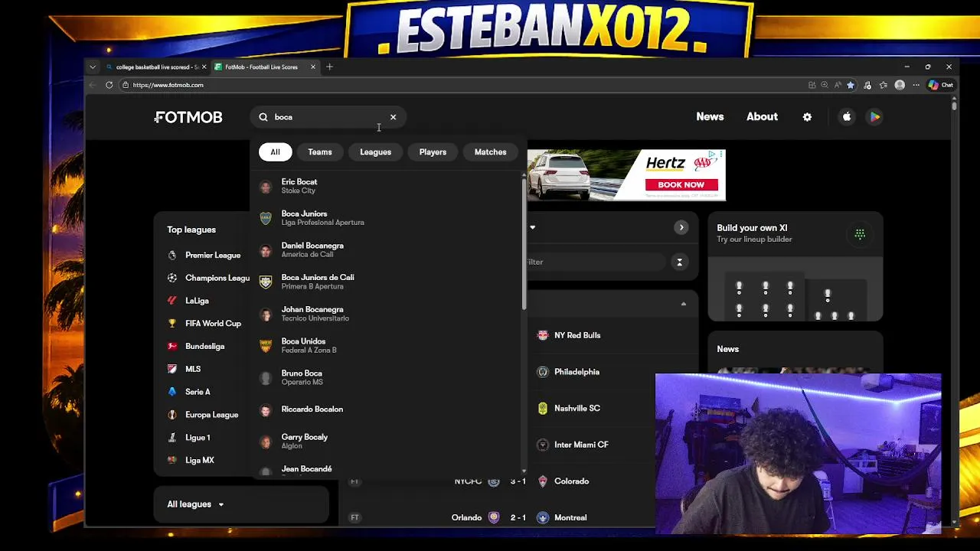This screenshot has height=551, width=980.
Task: Open the lineup builder icon
Action: tap(860, 234)
